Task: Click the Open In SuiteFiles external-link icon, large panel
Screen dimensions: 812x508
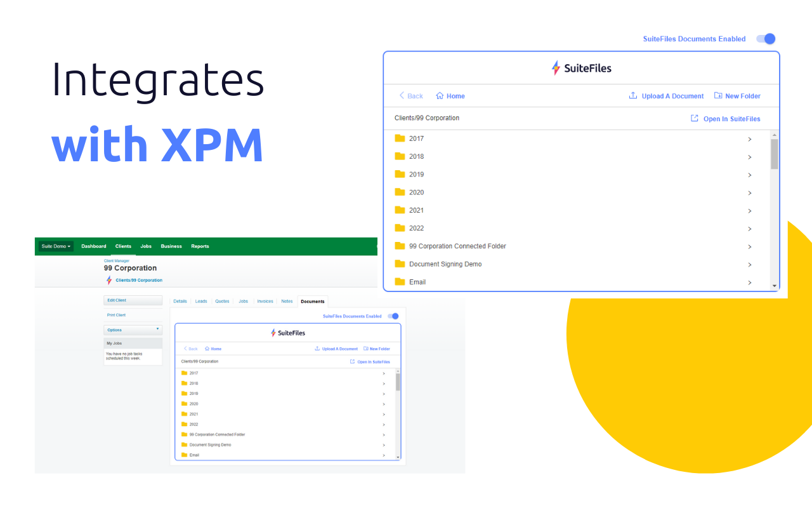Action: click(x=695, y=119)
